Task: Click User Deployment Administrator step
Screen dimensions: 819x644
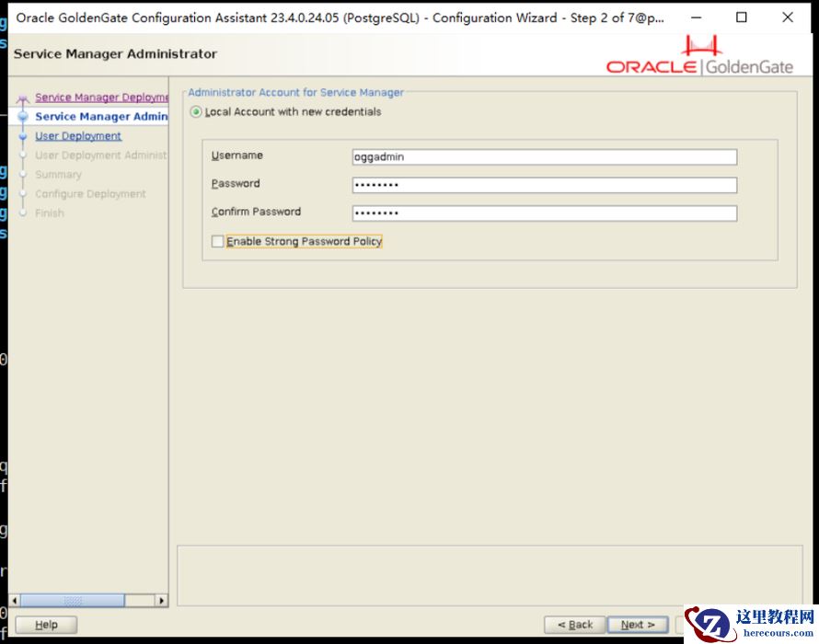Action: click(x=101, y=155)
